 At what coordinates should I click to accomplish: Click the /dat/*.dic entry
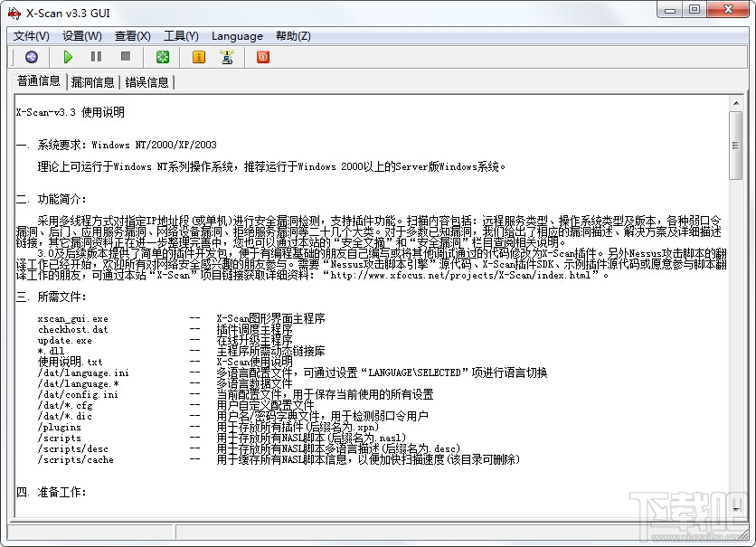click(x=65, y=417)
